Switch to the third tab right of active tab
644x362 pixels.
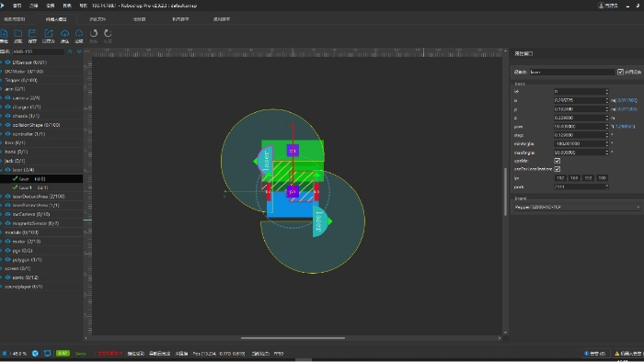[180, 19]
